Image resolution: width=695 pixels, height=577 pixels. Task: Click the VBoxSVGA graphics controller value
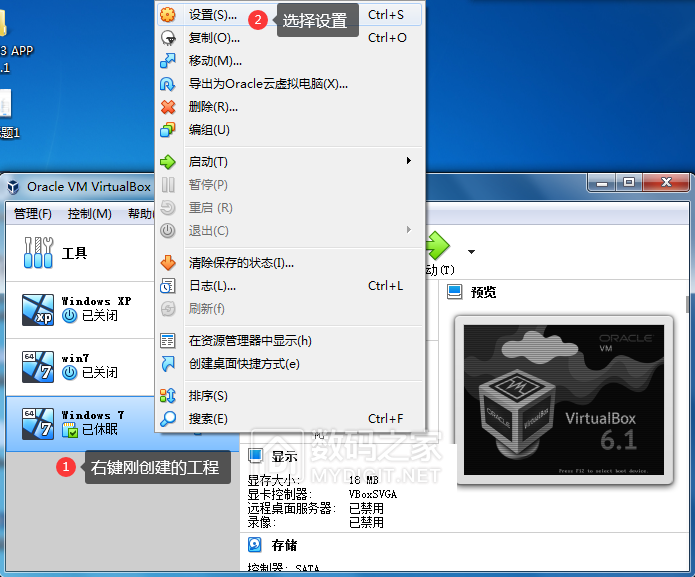[x=373, y=494]
